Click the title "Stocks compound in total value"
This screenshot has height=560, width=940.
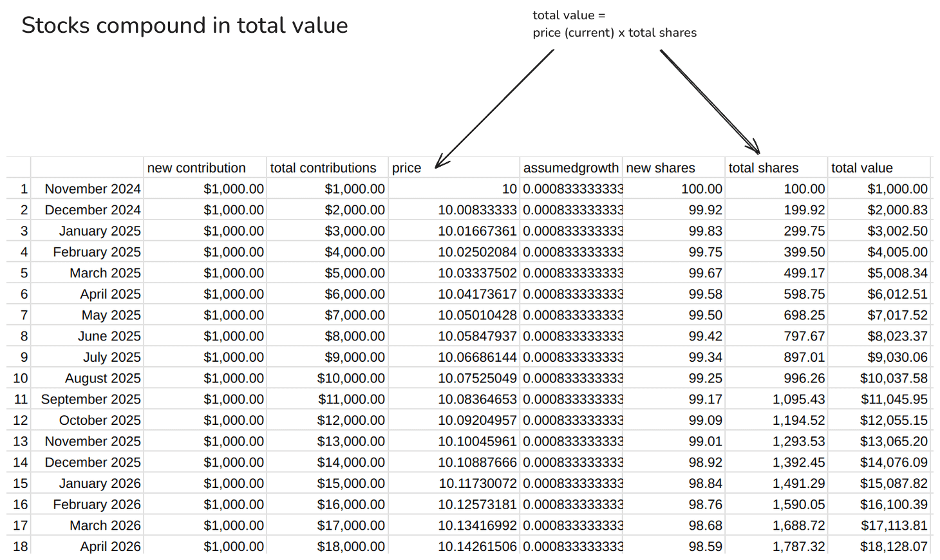click(185, 25)
